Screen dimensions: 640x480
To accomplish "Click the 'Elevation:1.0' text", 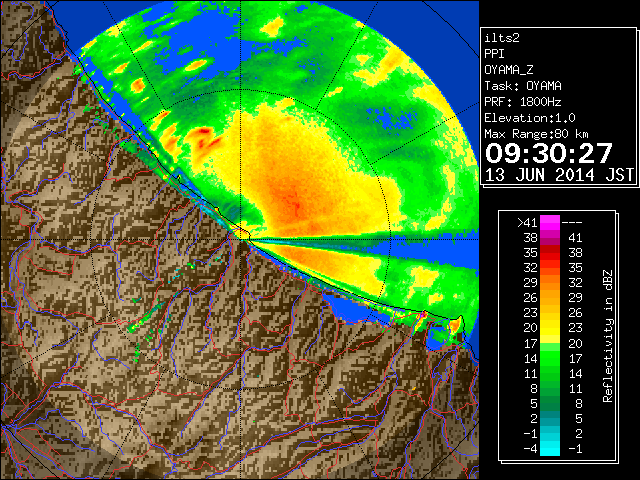I will click(x=530, y=118).
